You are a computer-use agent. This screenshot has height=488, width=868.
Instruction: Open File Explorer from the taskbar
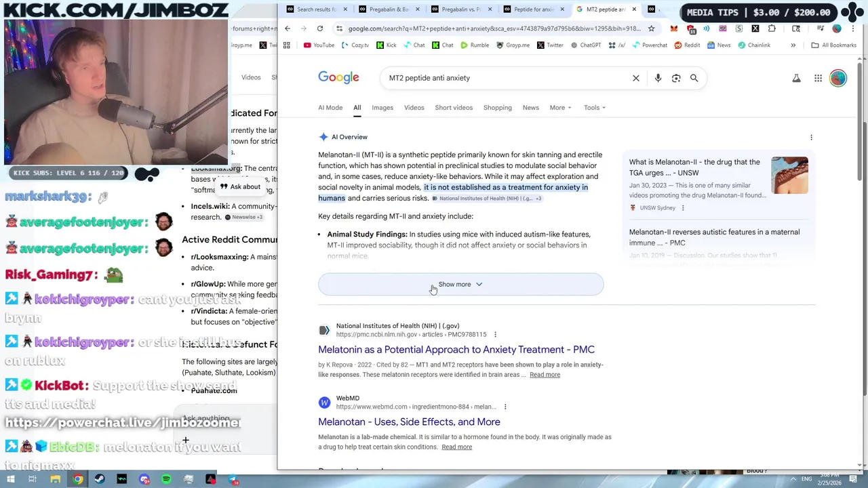pyautogui.click(x=56, y=480)
